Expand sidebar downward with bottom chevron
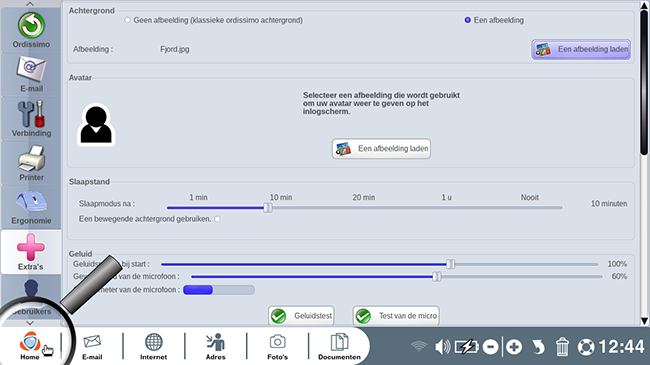This screenshot has height=365, width=650. click(x=30, y=323)
